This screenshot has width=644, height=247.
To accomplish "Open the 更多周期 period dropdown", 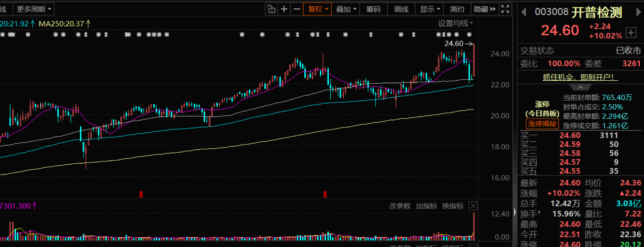I will [34, 9].
